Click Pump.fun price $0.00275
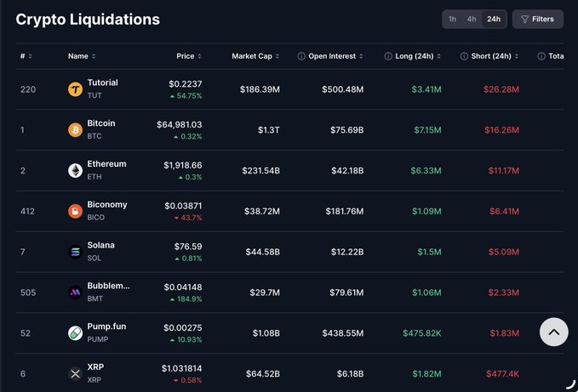The height and width of the screenshot is (392, 578). pyautogui.click(x=183, y=328)
